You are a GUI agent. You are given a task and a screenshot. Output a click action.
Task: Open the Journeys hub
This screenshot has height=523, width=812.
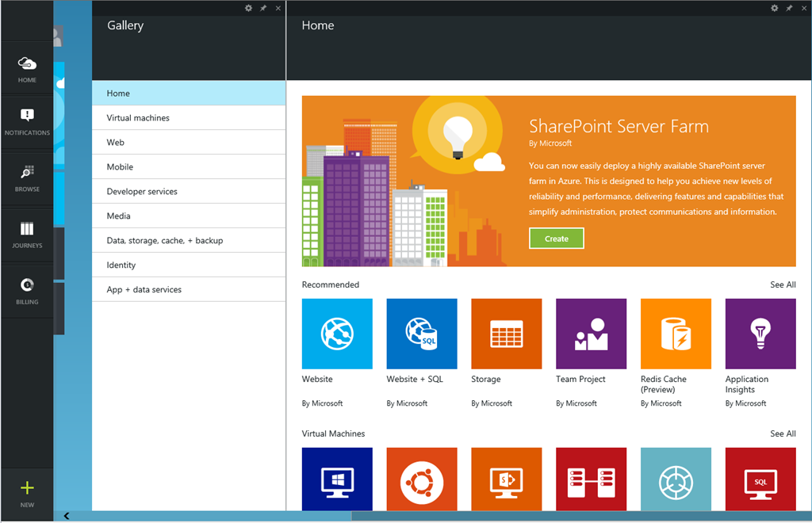(27, 235)
